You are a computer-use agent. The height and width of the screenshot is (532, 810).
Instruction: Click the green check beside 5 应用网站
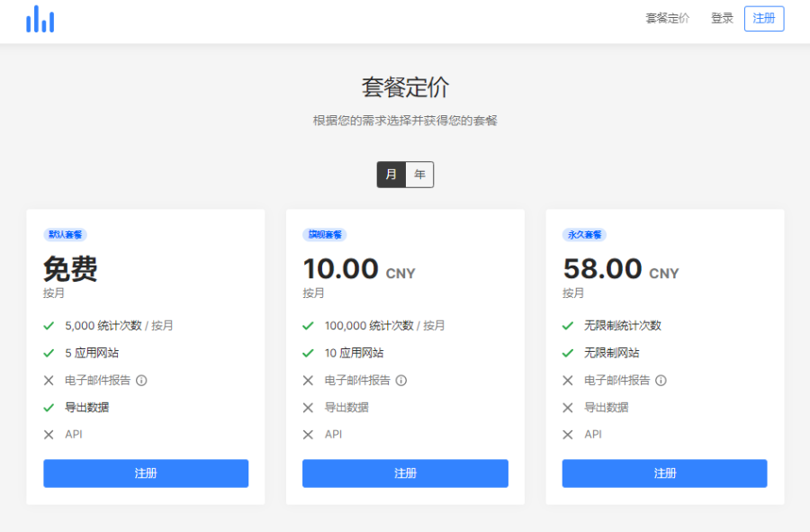49,353
